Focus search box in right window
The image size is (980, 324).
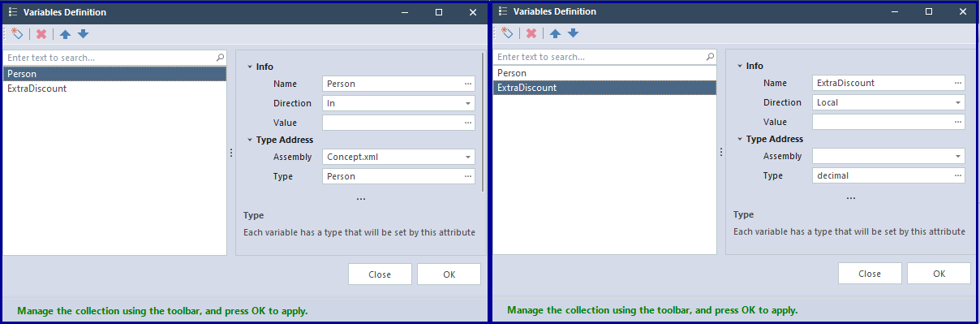tap(599, 57)
